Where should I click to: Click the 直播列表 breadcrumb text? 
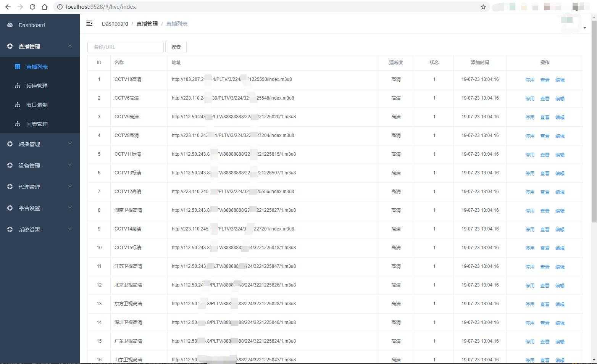(x=177, y=24)
